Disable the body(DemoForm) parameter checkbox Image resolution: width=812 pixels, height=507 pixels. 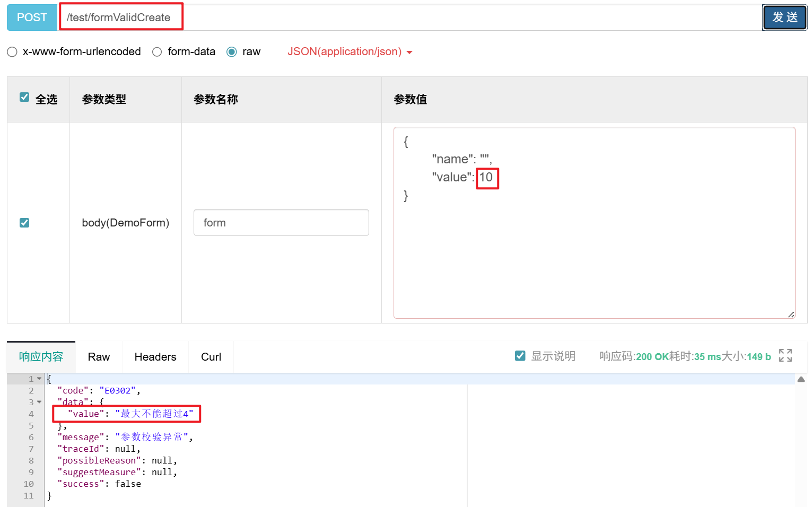click(24, 222)
